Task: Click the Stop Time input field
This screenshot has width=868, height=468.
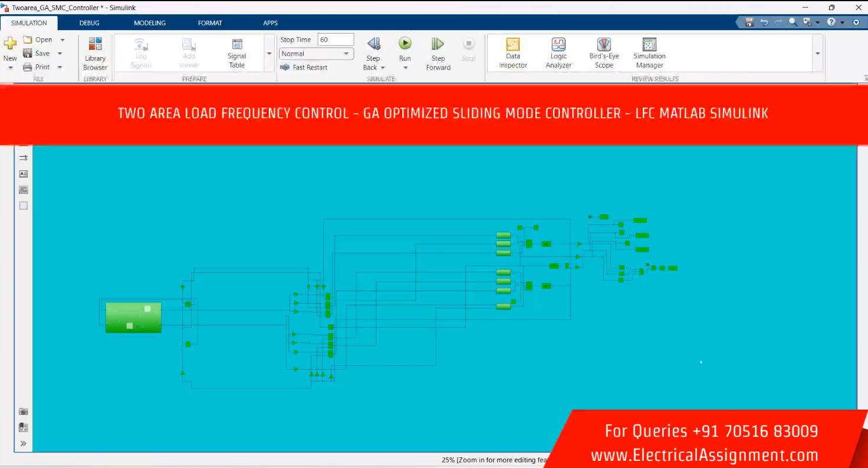Action: click(x=336, y=39)
